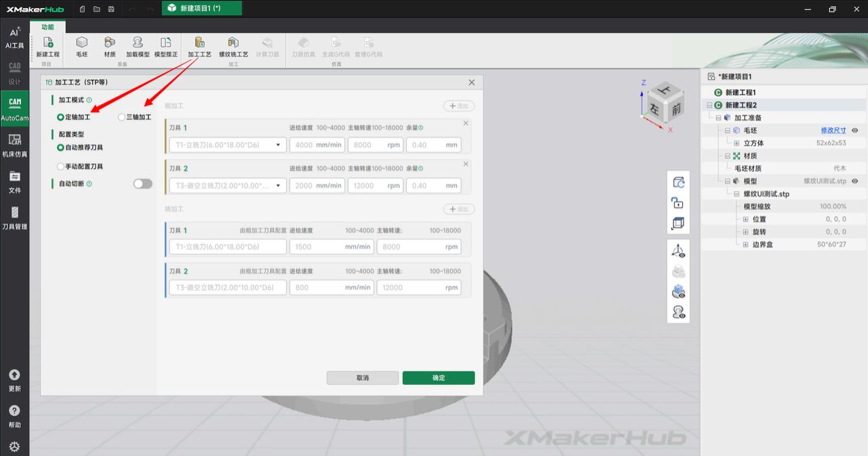The height and width of the screenshot is (456, 868).
Task: Click the unlock view icon
Action: click(x=678, y=202)
